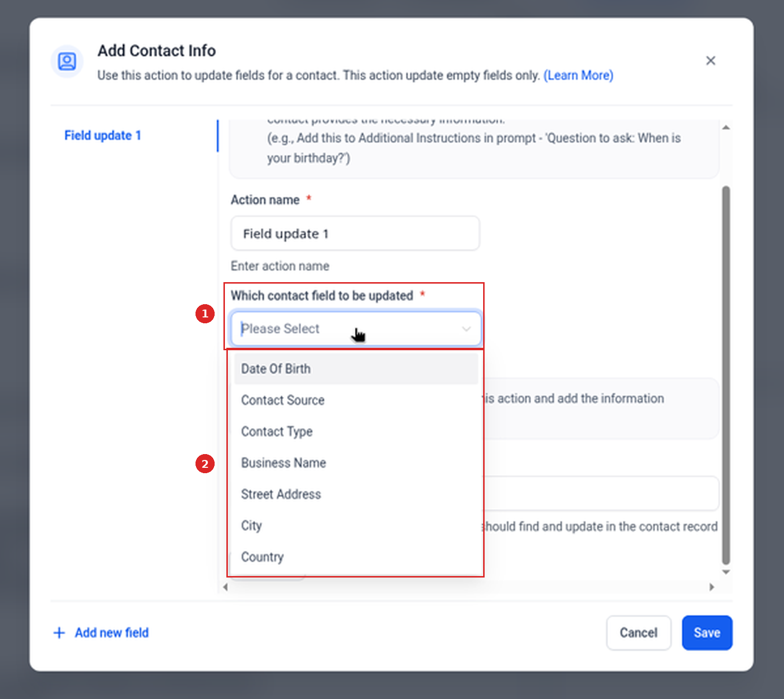784x699 pixels.
Task: Pick Business Name from the dropdown
Action: click(x=356, y=463)
